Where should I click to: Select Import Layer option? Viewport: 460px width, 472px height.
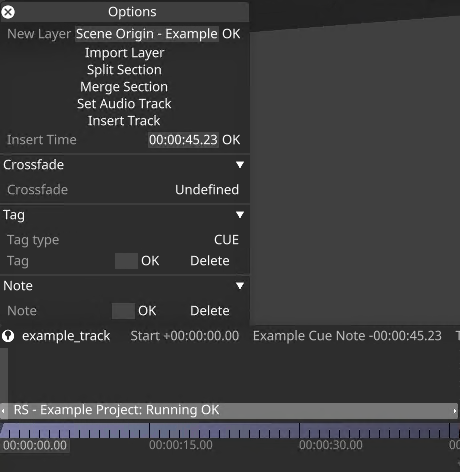[124, 53]
